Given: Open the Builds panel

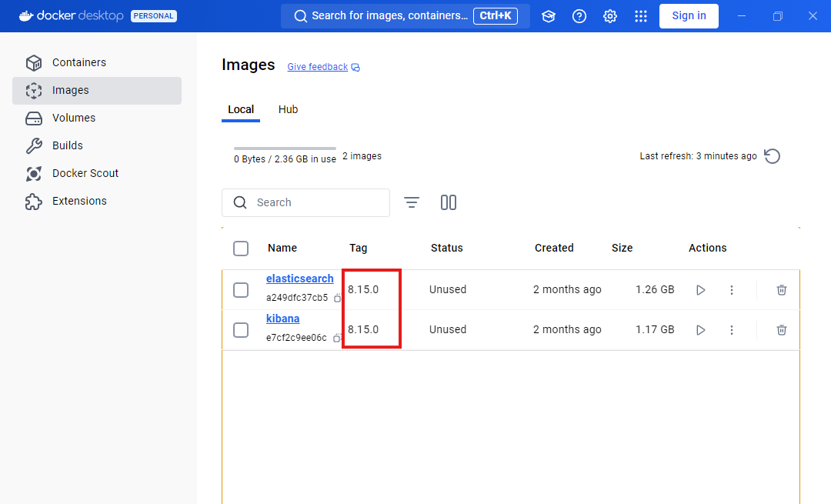Looking at the screenshot, I should [x=68, y=145].
